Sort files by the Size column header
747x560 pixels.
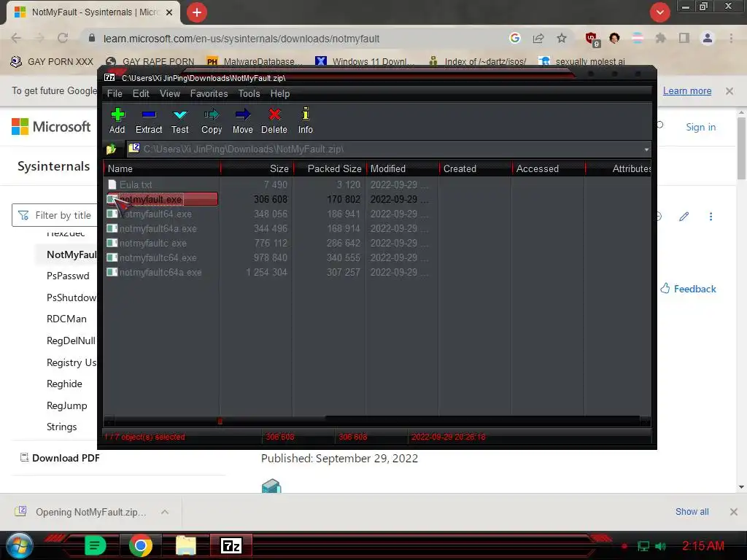258,168
